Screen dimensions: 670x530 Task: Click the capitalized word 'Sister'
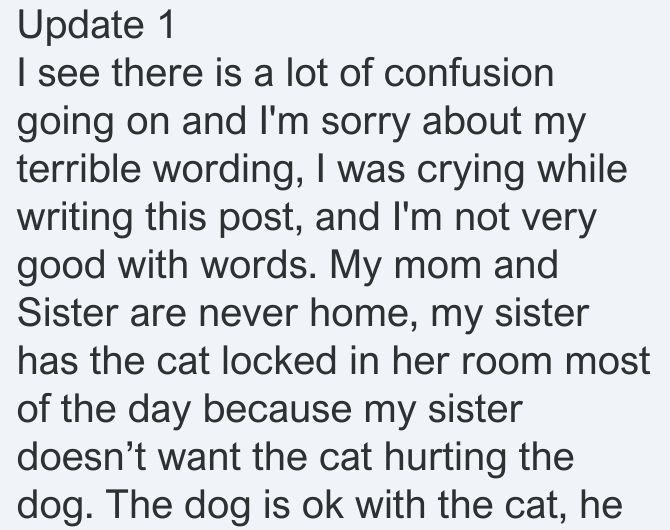[x=68, y=313]
